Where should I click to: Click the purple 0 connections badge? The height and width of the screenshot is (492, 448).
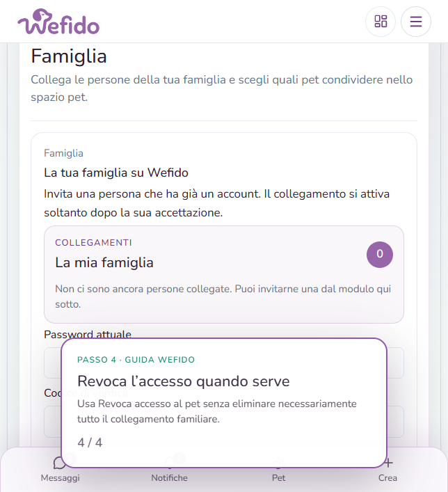(380, 255)
